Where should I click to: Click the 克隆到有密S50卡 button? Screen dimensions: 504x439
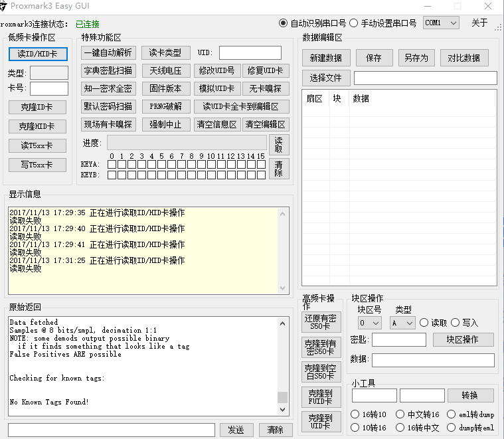(321, 347)
